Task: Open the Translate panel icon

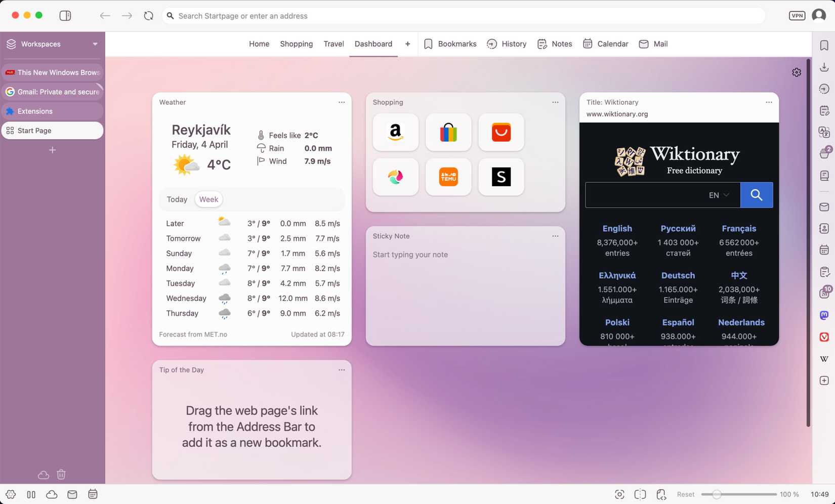Action: [824, 132]
